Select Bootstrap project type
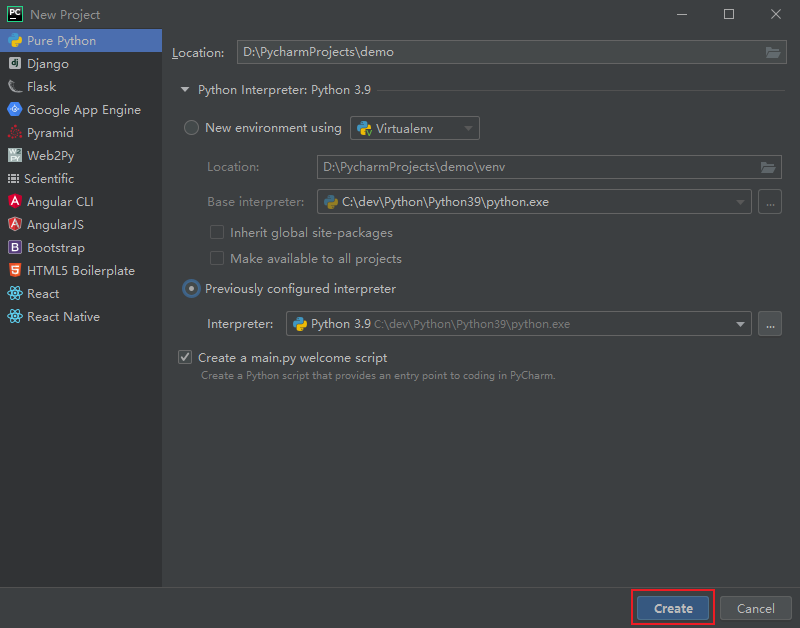Viewport: 800px width, 628px height. 81,247
